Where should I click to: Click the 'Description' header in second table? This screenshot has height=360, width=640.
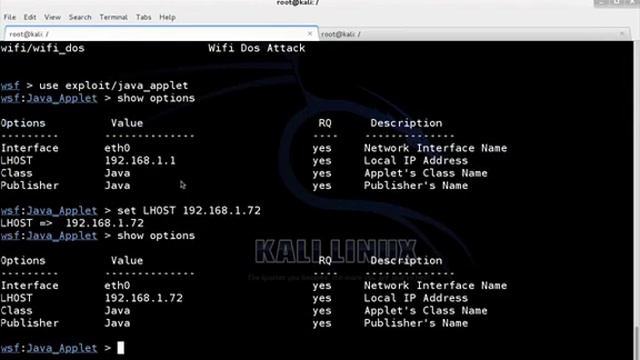[406, 261]
